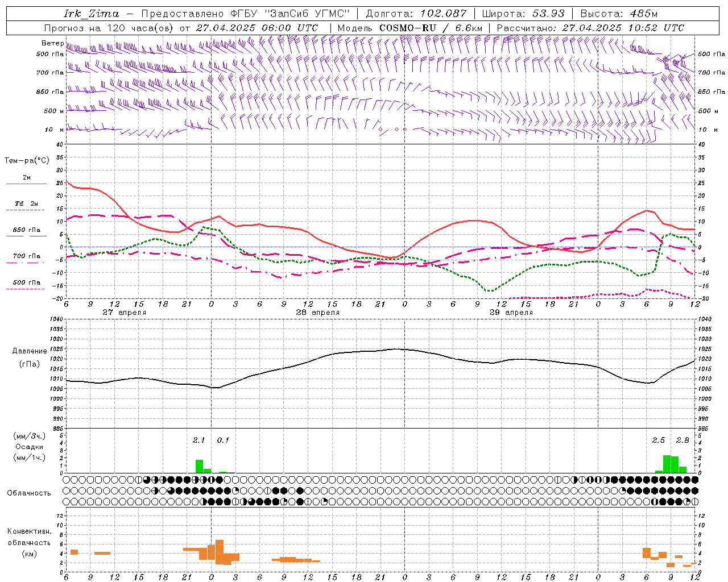
Task: Click the "(км)" units label
Action: [30, 554]
